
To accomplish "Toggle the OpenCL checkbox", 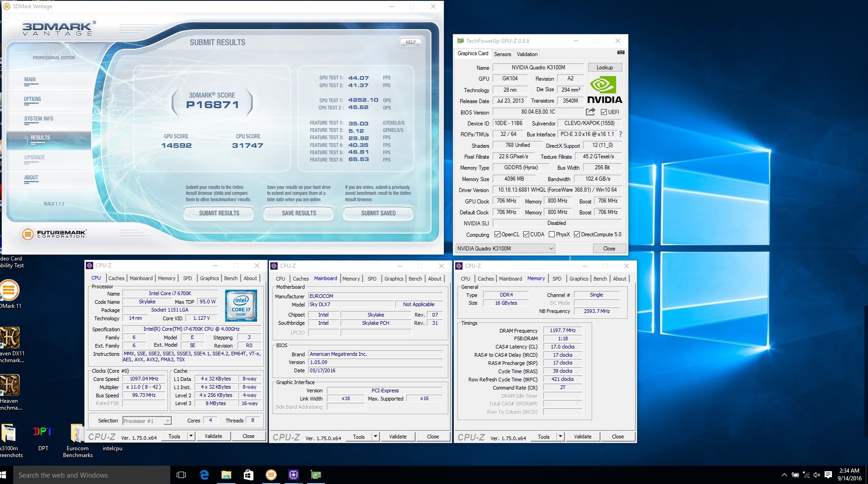I will [497, 234].
